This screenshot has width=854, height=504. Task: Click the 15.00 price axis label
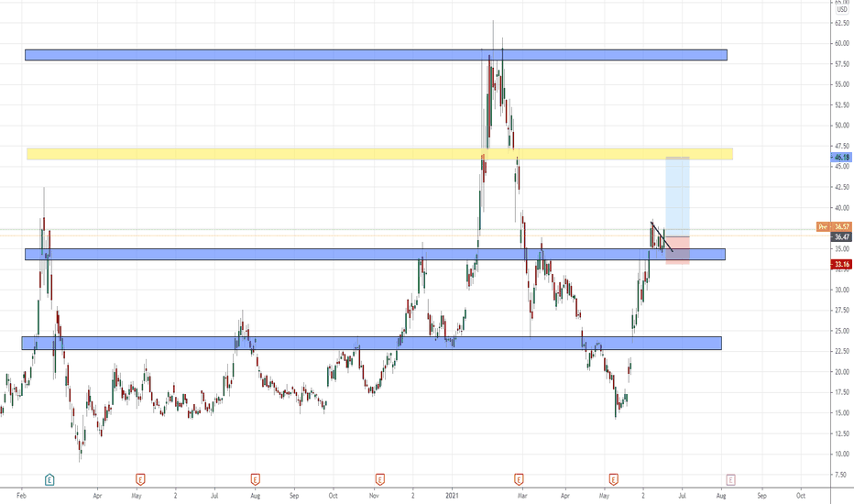tap(841, 413)
